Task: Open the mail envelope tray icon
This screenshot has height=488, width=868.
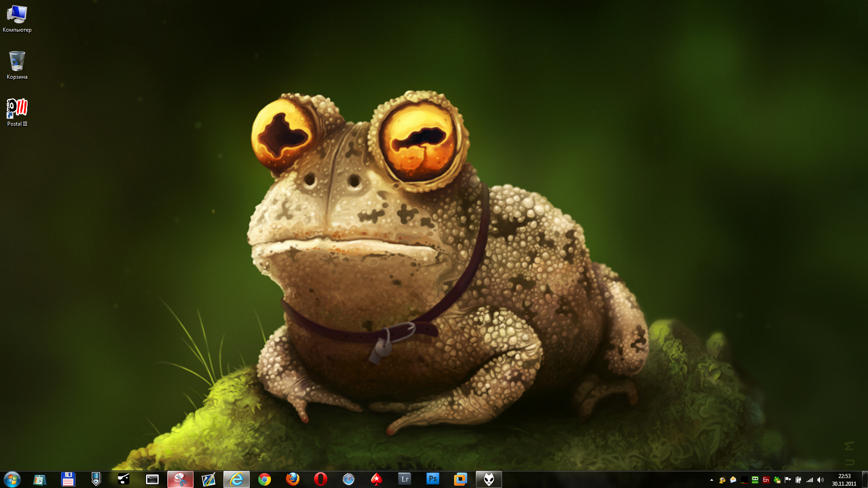Action: pos(733,480)
